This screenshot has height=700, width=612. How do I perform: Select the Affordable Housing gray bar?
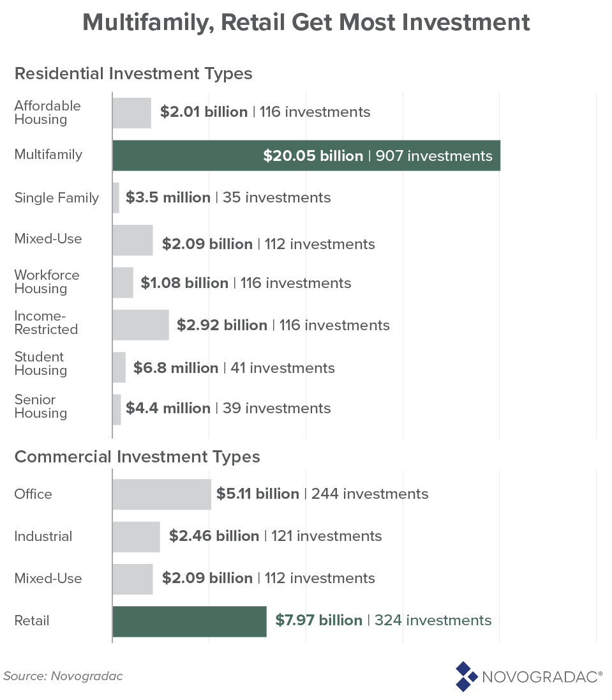click(x=131, y=113)
